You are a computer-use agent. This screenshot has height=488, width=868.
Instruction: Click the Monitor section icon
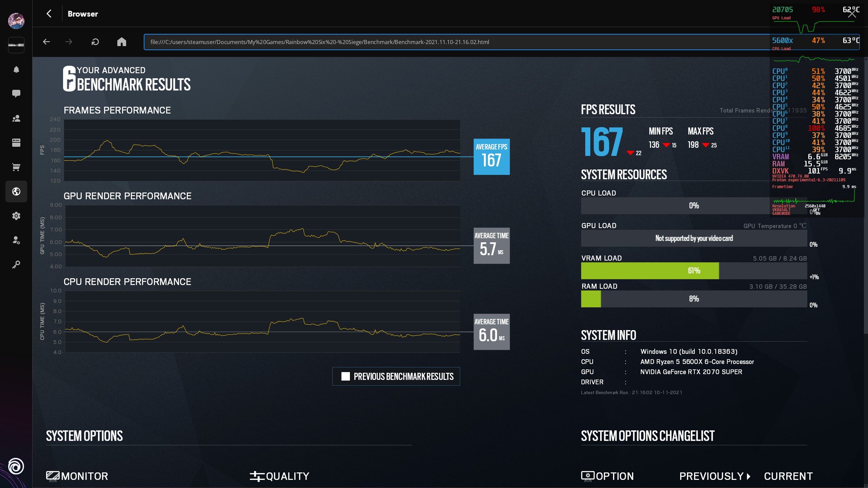coord(53,476)
